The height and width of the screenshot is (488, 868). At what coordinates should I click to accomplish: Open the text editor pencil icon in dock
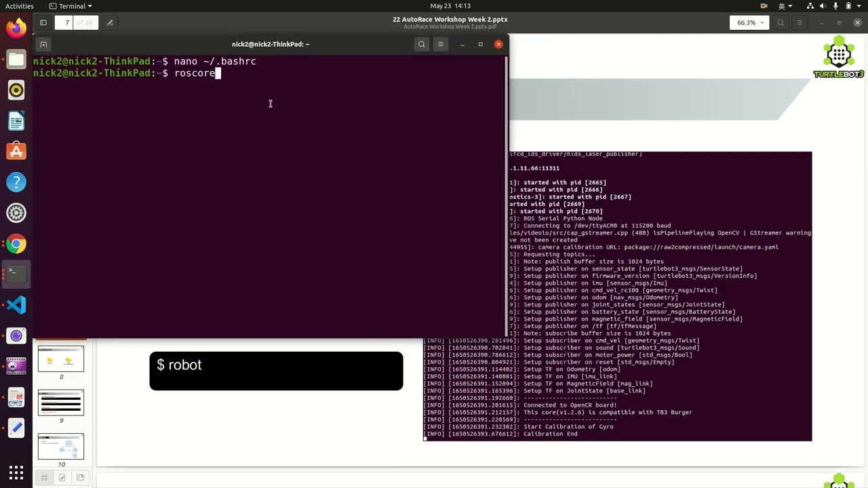16,428
